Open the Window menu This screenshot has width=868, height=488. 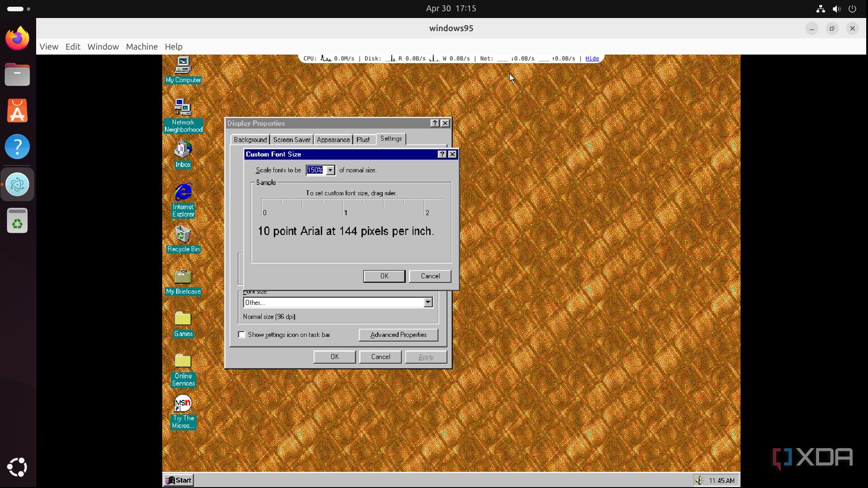[103, 47]
